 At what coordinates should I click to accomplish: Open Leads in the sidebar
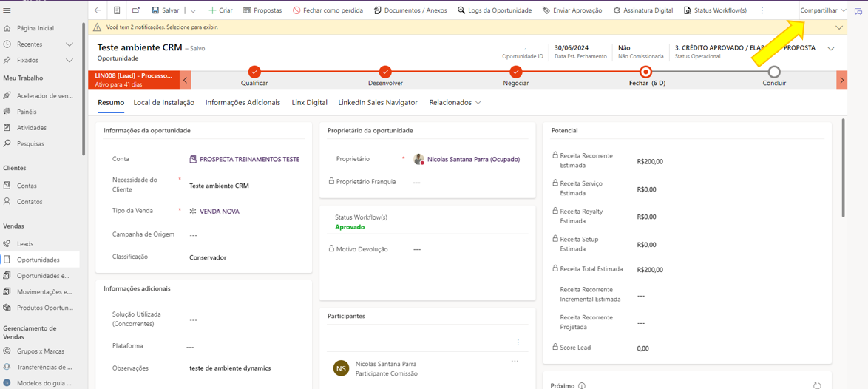(x=25, y=244)
